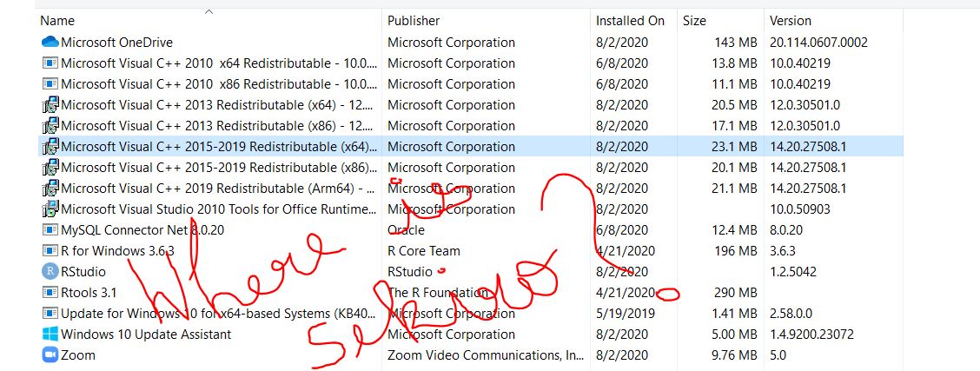Image resolution: width=980 pixels, height=371 pixels.
Task: Select the RStudio program name
Action: (83, 272)
